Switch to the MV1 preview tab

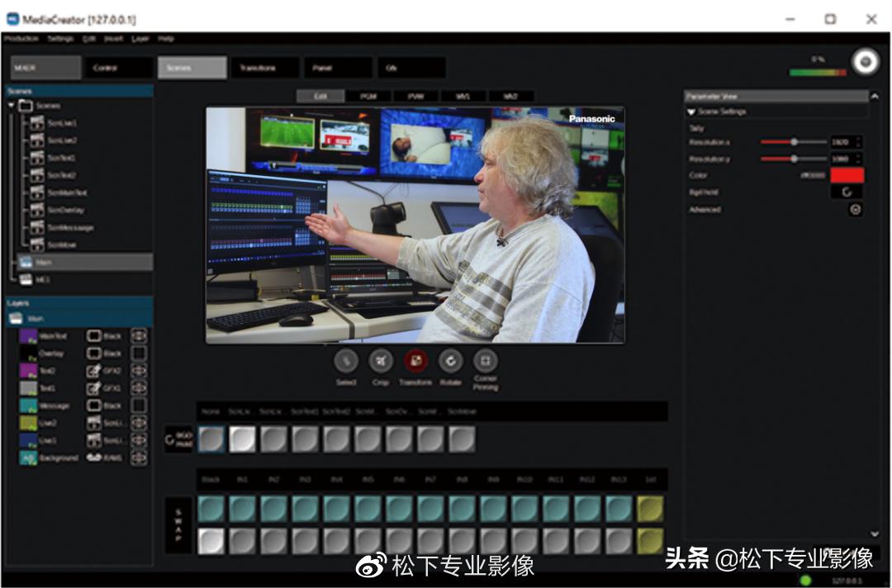[x=463, y=96]
